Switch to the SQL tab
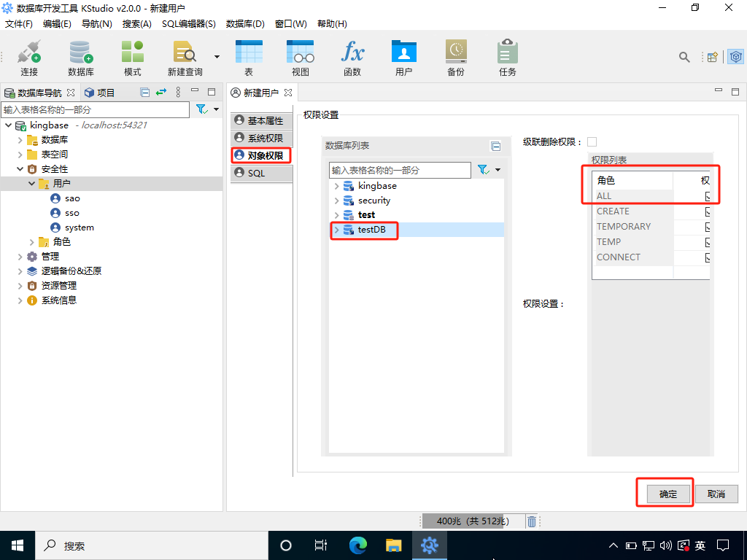 pyautogui.click(x=262, y=174)
